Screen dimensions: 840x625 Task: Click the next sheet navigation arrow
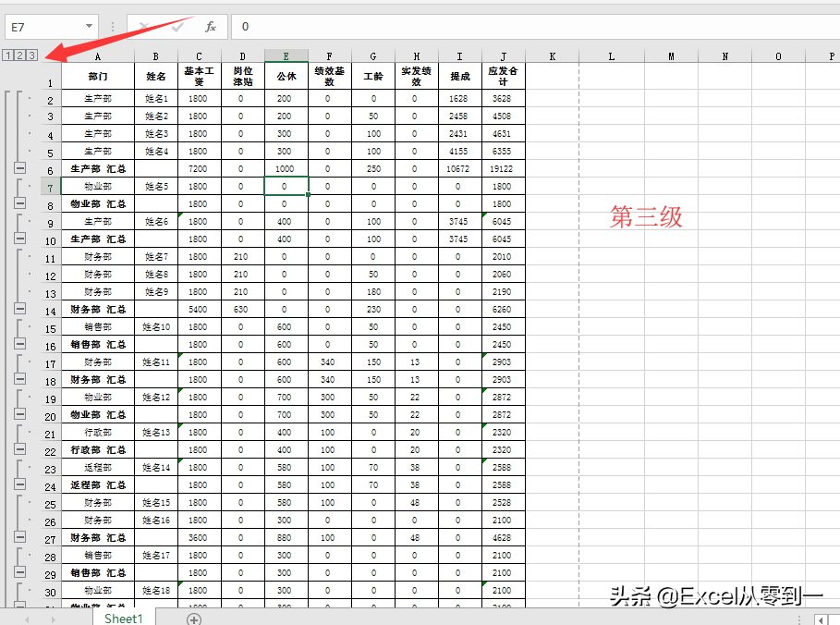[53, 619]
